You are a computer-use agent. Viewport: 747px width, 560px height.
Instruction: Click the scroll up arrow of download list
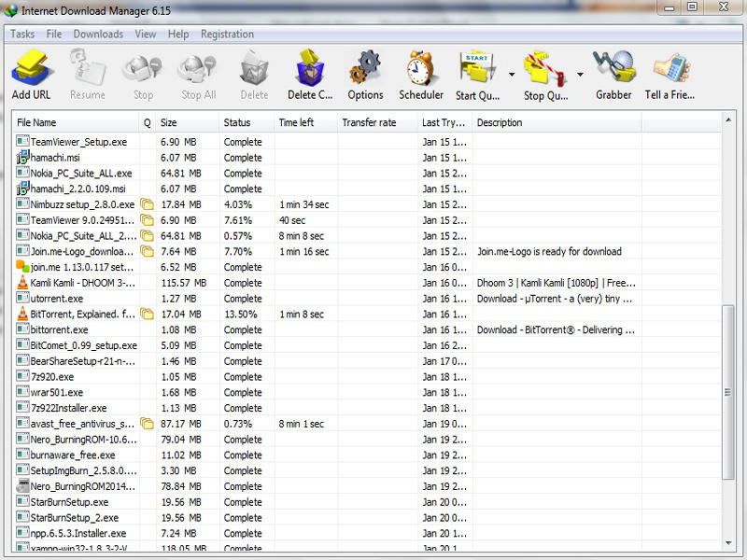pos(728,120)
